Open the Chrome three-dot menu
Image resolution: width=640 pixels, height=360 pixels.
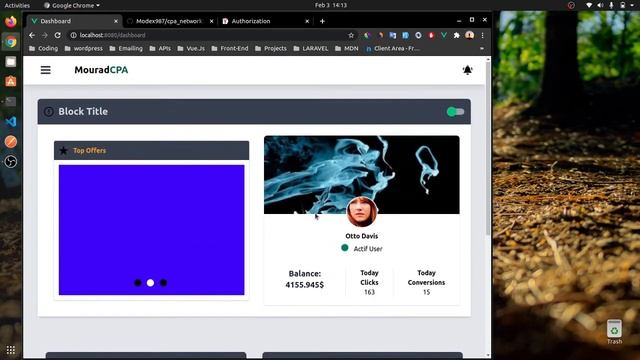pos(482,36)
